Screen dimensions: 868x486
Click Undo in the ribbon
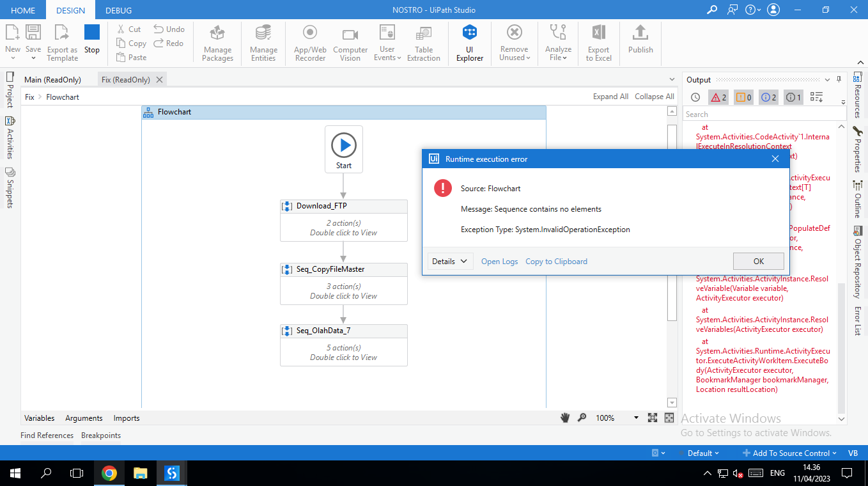click(169, 29)
